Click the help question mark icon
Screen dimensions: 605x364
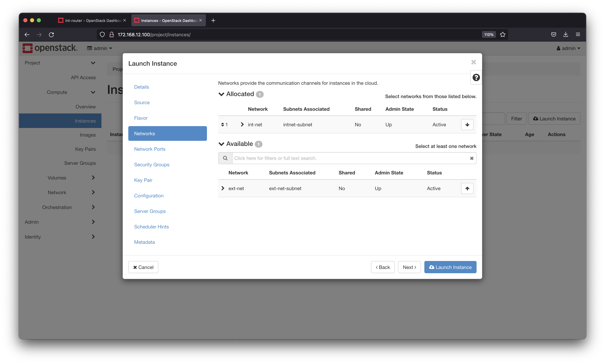click(475, 78)
